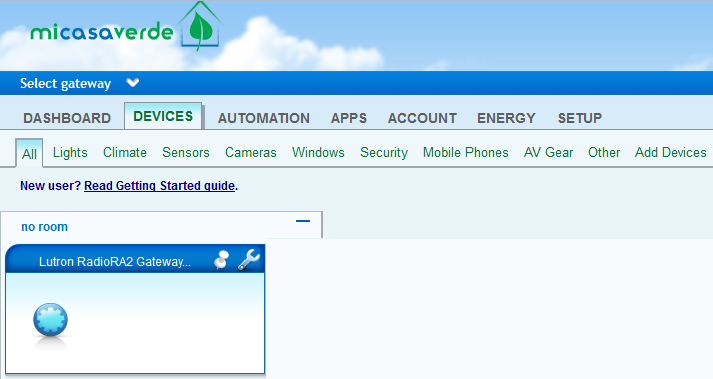This screenshot has width=713, height=379.
Task: Show All devices sub-tab
Action: click(29, 154)
